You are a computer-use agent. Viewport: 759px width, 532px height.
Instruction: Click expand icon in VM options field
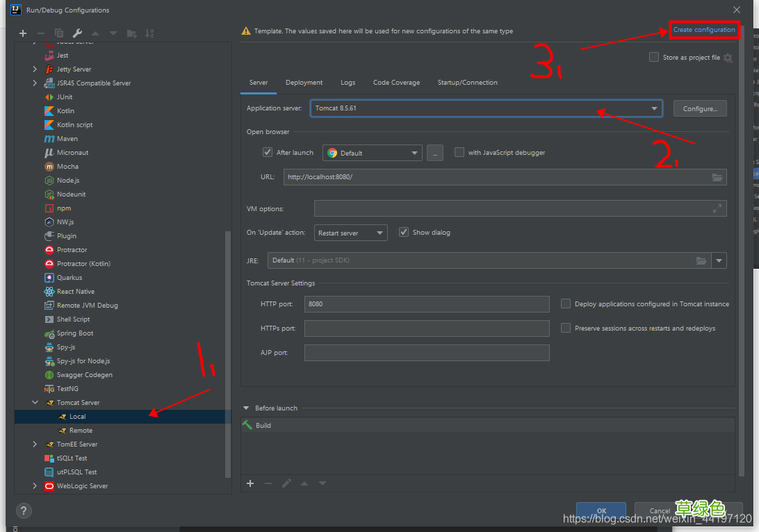[x=717, y=208]
